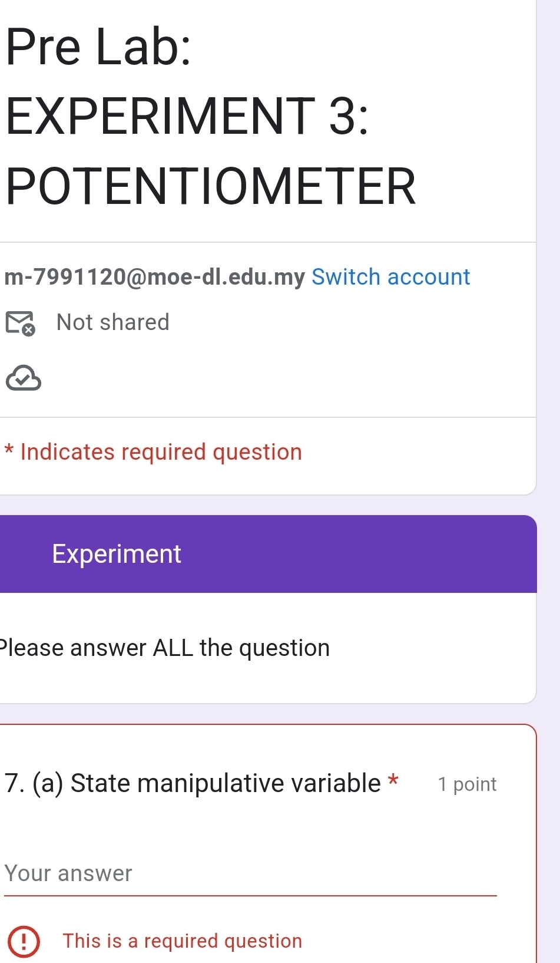Click the Please answer ALL the question text
Image resolution: width=560 pixels, height=963 pixels.
click(x=165, y=648)
